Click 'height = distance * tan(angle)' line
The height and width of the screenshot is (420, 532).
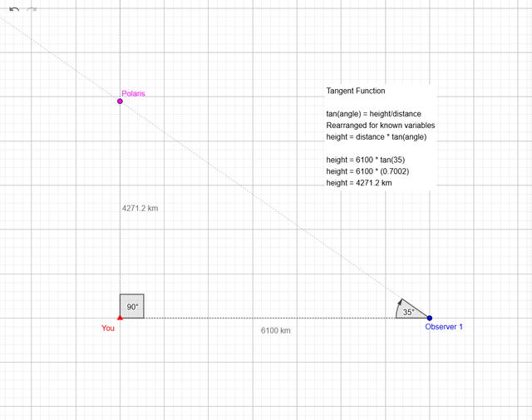click(x=377, y=137)
